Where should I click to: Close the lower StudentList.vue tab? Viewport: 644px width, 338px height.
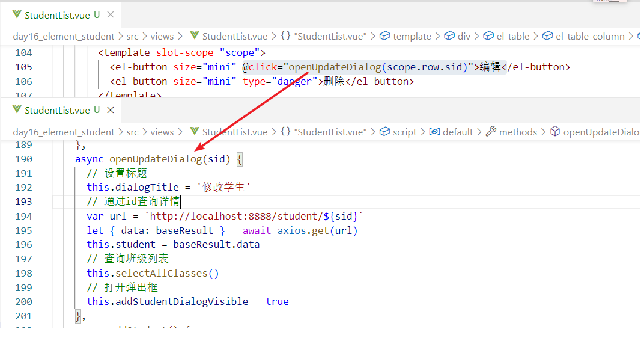point(110,110)
